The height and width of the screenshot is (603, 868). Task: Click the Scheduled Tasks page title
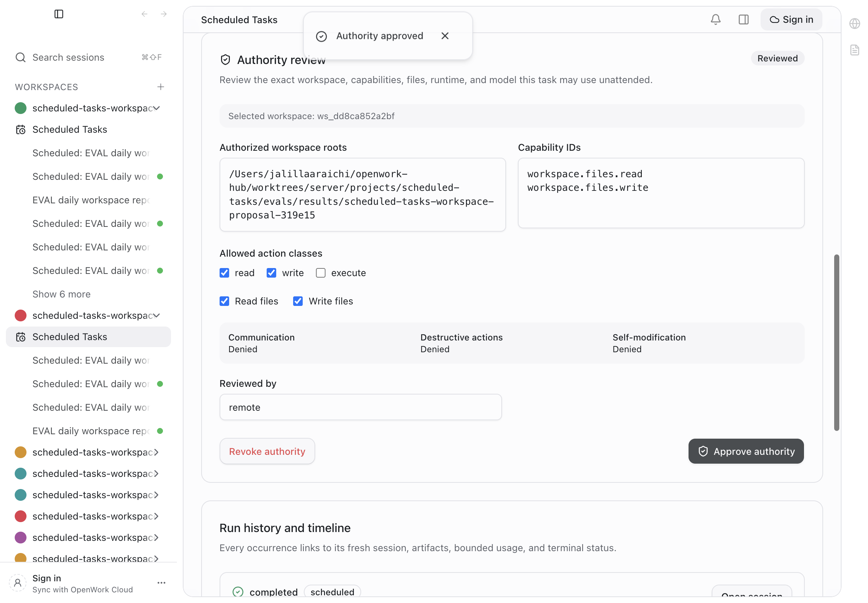tap(239, 19)
